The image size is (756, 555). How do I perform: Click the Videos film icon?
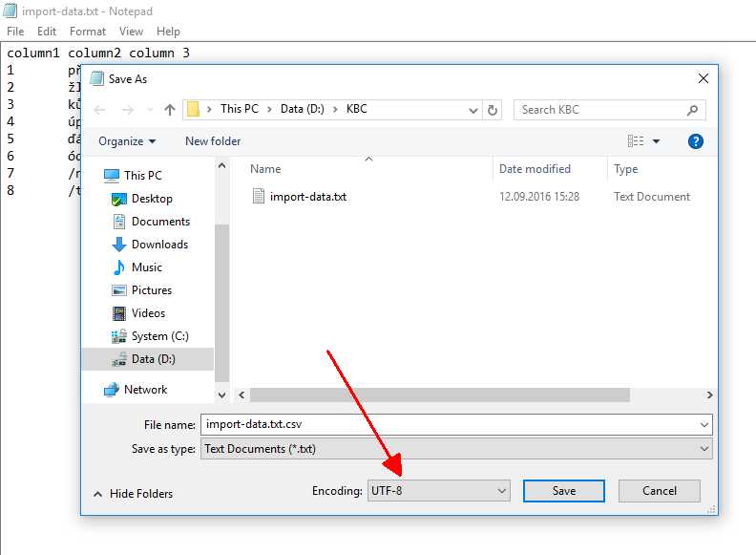tap(119, 313)
